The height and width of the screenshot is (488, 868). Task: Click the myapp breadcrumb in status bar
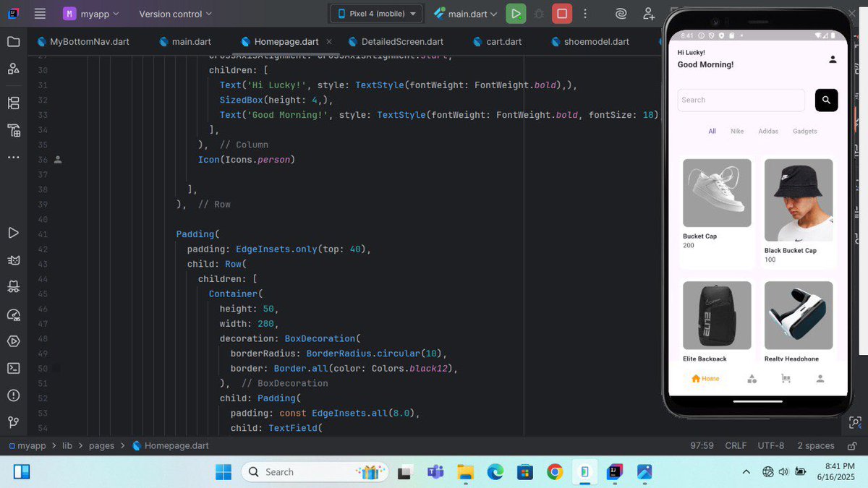click(29, 445)
